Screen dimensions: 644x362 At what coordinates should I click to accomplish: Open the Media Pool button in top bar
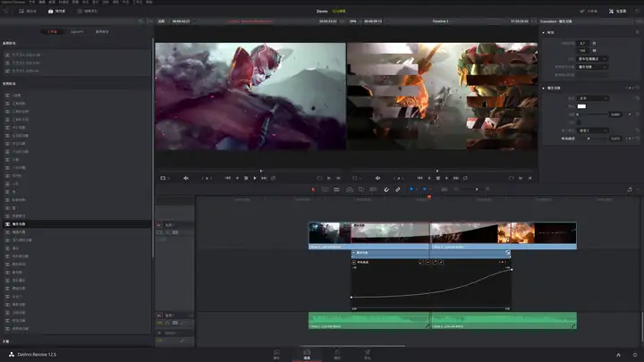point(28,11)
